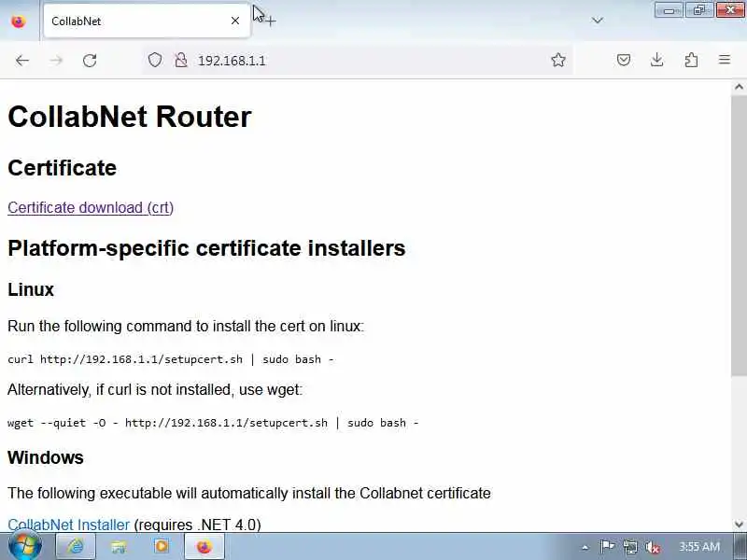Viewport: 747px width, 560px height.
Task: Click the Firefox logo left of the tabs
Action: pyautogui.click(x=19, y=21)
